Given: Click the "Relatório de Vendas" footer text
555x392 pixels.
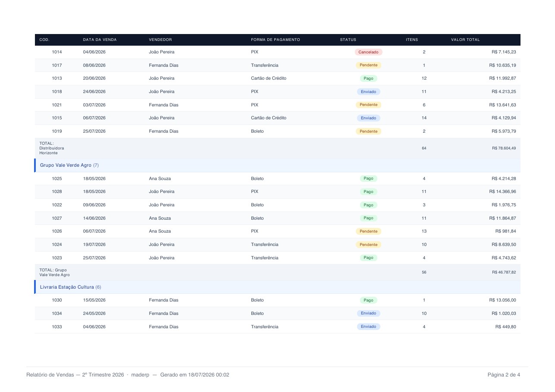Looking at the screenshot, I should point(50,375).
